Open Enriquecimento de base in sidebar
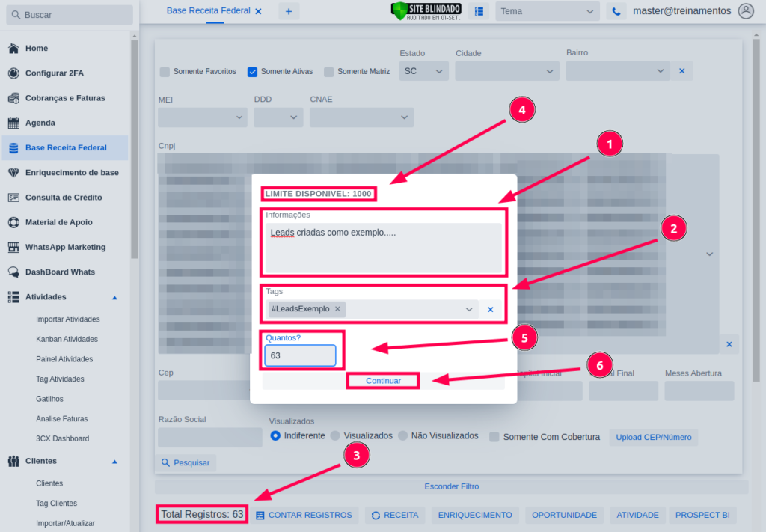This screenshot has height=532, width=766. coord(71,173)
